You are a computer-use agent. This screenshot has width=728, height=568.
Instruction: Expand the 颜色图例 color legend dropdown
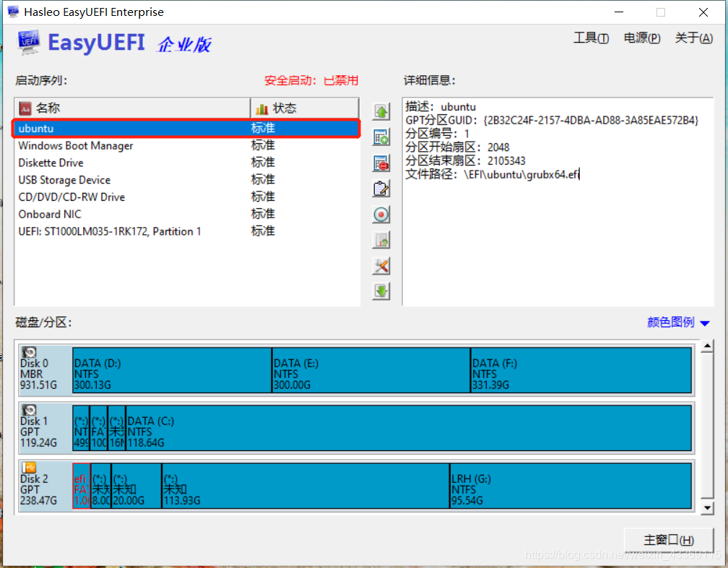coord(678,322)
